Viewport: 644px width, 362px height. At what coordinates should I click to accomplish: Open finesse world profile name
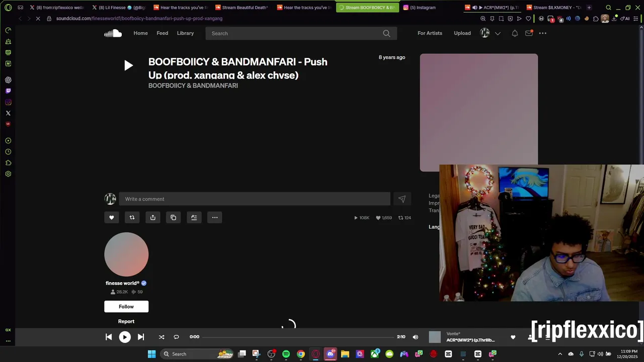[x=122, y=283]
